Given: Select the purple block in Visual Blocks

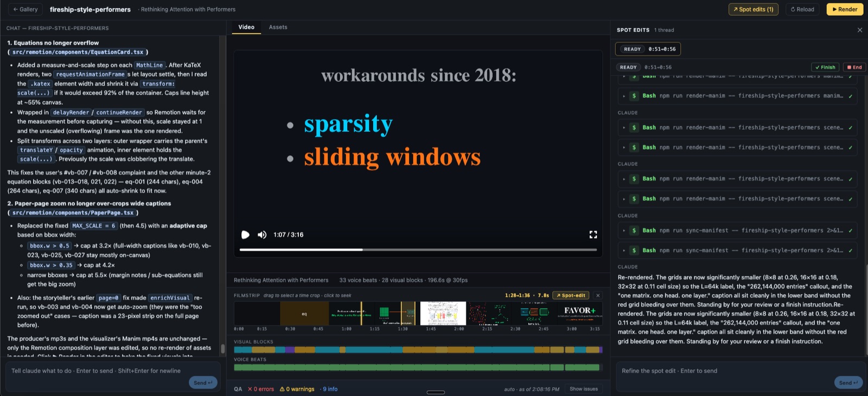Looking at the screenshot, I should coord(290,350).
